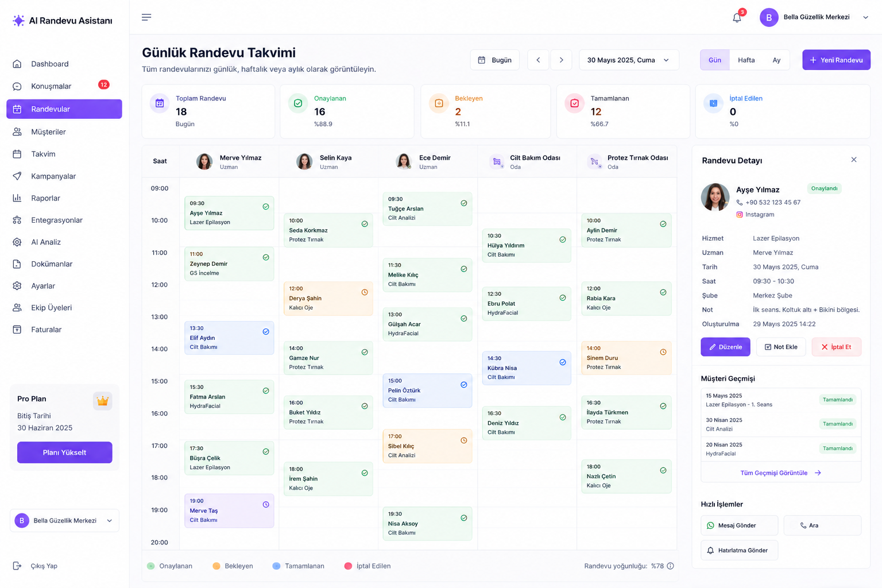Screen dimensions: 882x588
Task: Open the Bella Güzellik Merkezi account dropdown
Action: pos(814,17)
